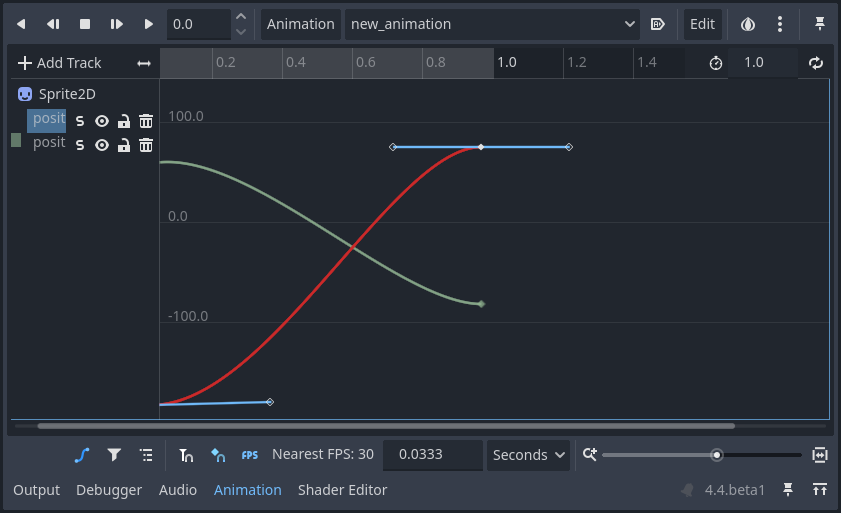This screenshot has width=841, height=513.
Task: Expand the bottom panel icon
Action: click(820, 489)
